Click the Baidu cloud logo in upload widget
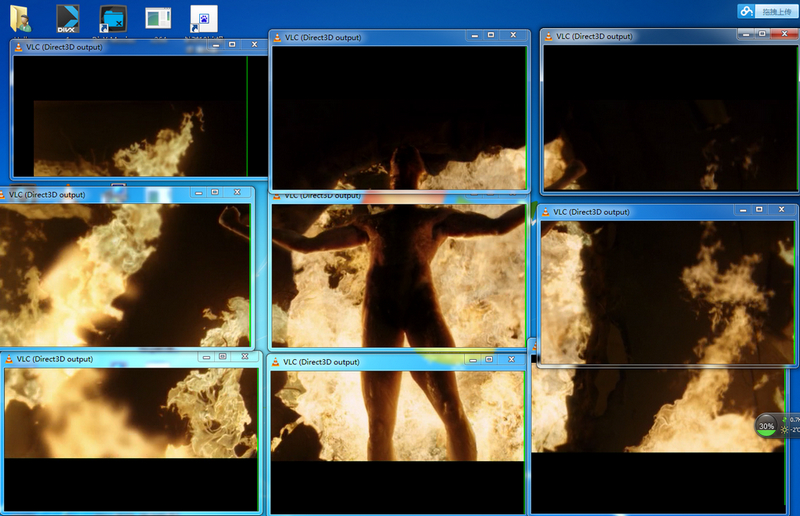This screenshot has height=516, width=800. (x=746, y=11)
